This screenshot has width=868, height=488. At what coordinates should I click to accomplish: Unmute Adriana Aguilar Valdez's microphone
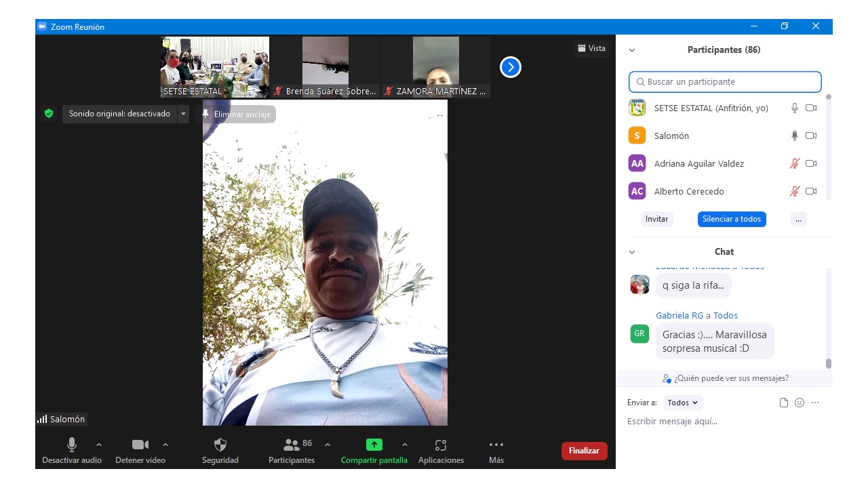point(795,163)
